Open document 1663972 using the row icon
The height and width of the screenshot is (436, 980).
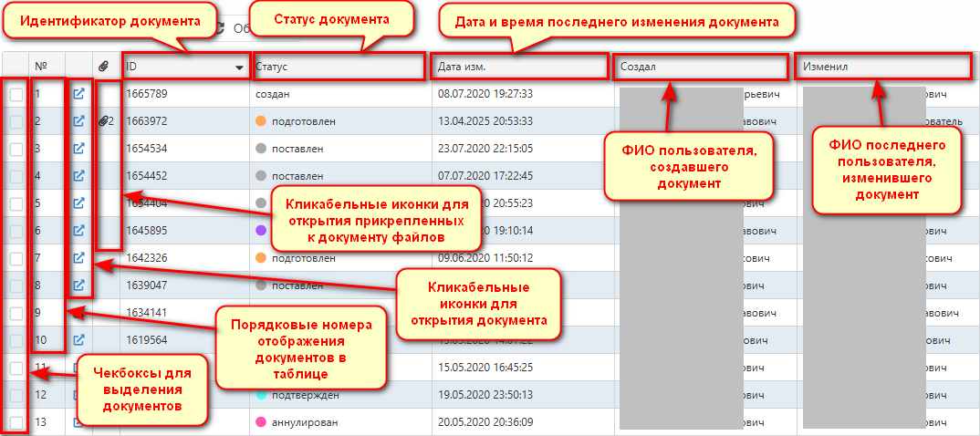point(79,121)
